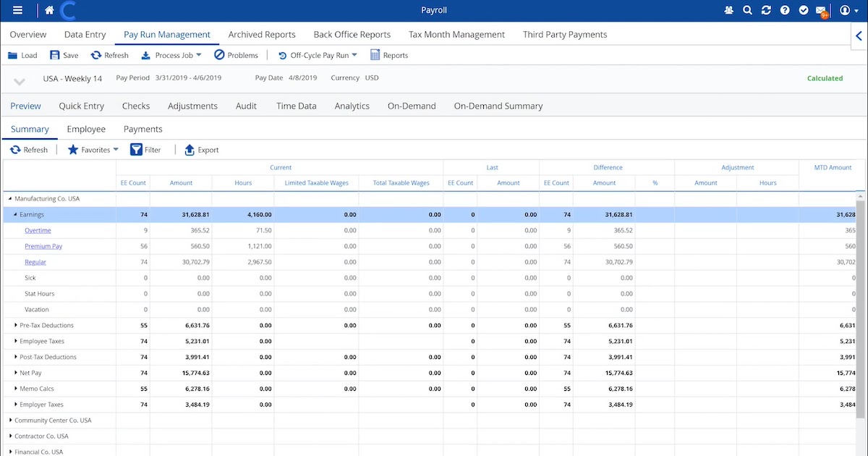Expand the Employer Taxes row
868x456 pixels.
[x=16, y=405]
